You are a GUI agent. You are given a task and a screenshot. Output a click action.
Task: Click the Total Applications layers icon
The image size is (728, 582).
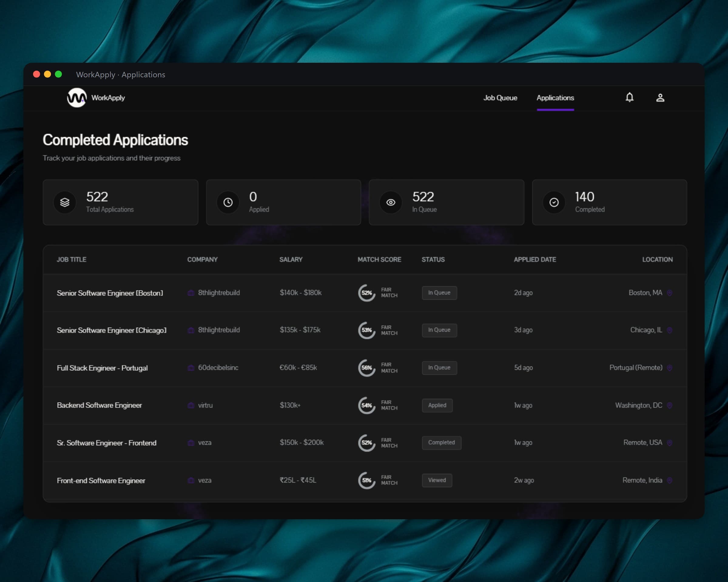65,202
